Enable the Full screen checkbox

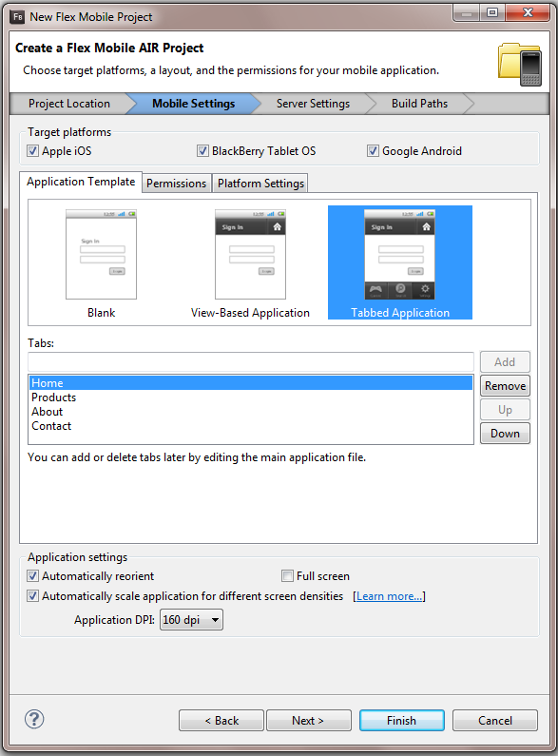pos(288,575)
